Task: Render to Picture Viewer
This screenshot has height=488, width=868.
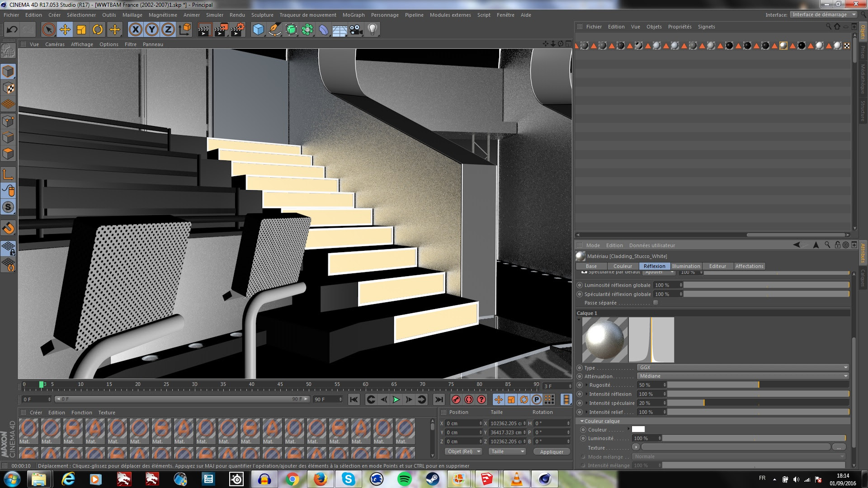Action: (x=221, y=30)
